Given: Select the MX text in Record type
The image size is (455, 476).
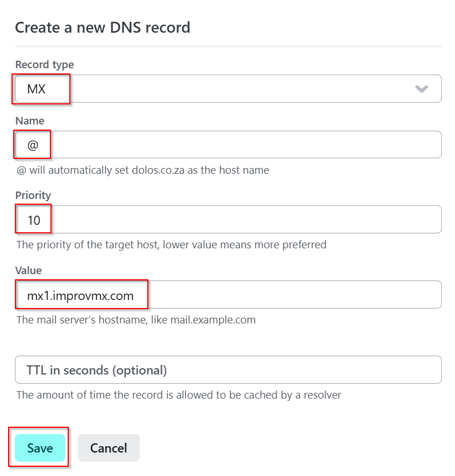Looking at the screenshot, I should [x=36, y=89].
